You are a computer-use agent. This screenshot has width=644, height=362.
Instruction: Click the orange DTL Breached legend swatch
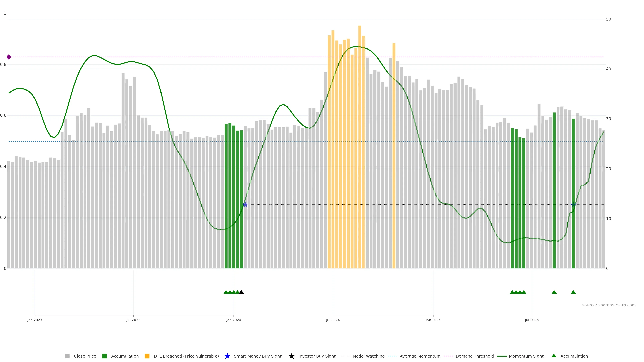coord(147,356)
